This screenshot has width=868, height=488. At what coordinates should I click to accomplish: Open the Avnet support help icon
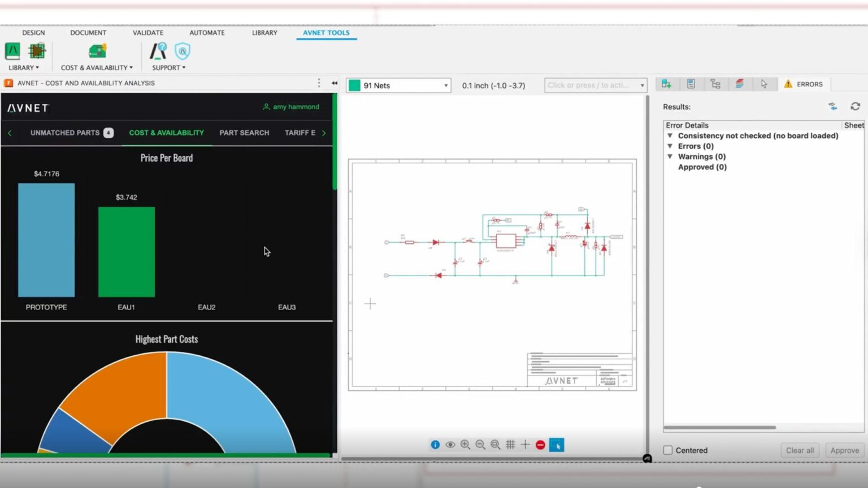tap(158, 51)
